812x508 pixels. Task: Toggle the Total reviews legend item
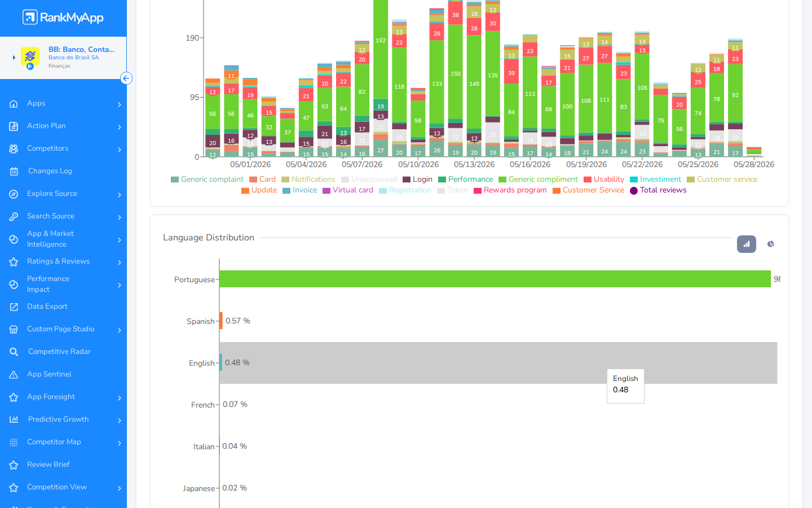point(658,190)
